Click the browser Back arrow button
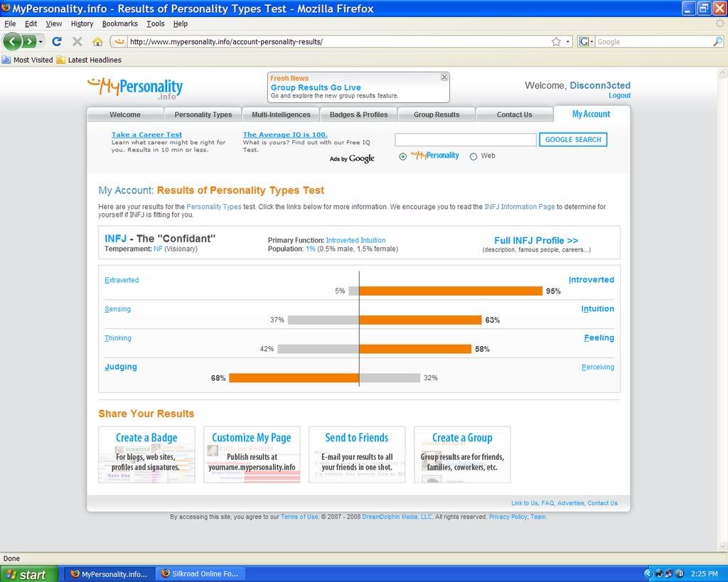728x582 pixels. tap(12, 41)
